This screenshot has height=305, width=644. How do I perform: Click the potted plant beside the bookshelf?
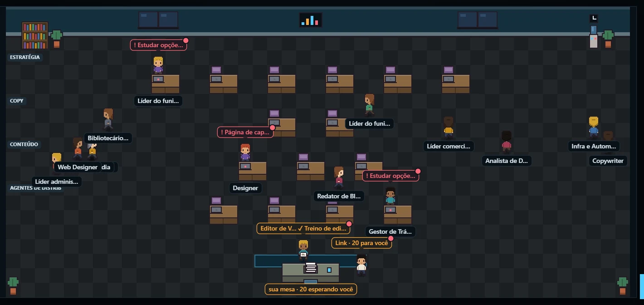56,39
